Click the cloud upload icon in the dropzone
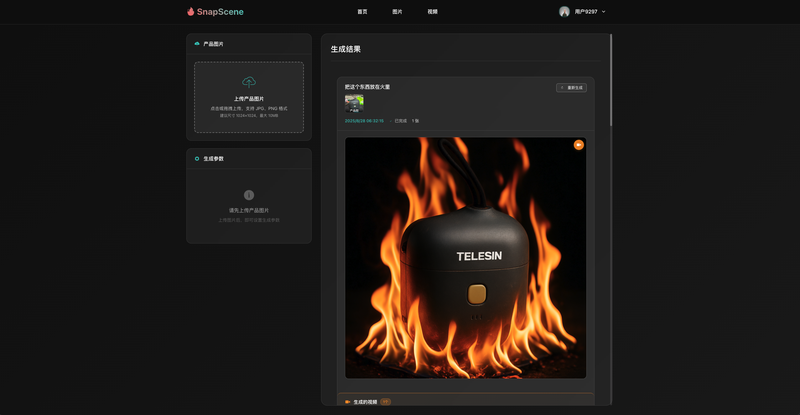Screen dimensions: 800x415 249,82
